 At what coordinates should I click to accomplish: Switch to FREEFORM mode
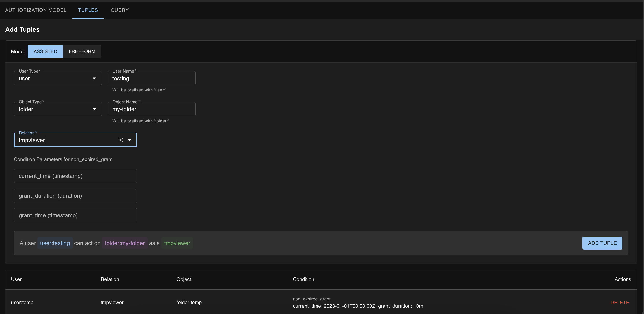[x=82, y=51]
